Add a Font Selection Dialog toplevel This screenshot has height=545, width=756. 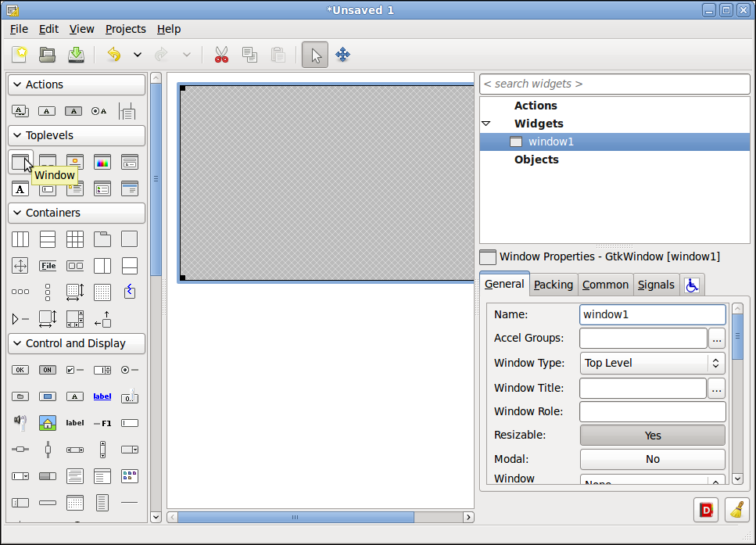click(20, 188)
